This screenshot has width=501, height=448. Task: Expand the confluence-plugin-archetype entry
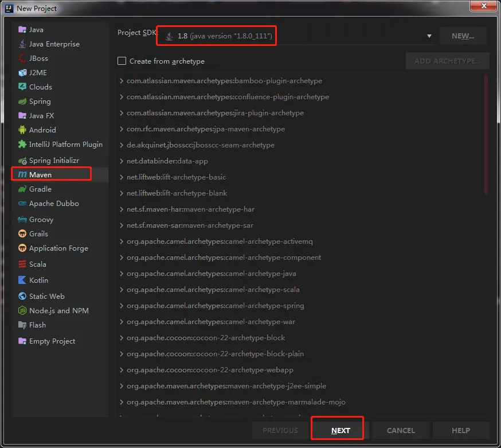[x=122, y=97]
